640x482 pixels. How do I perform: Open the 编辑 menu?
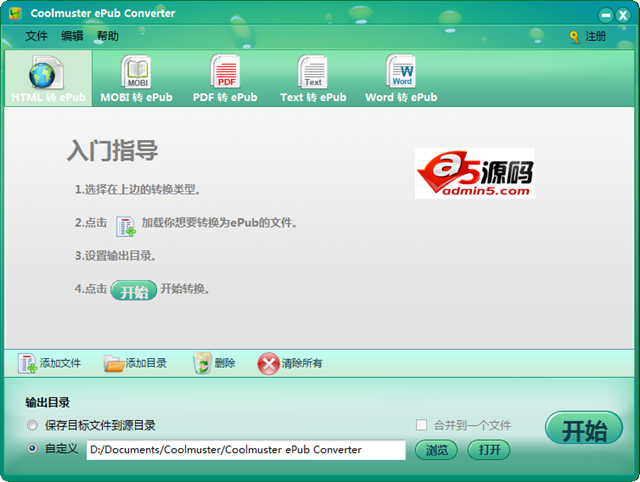click(x=72, y=36)
